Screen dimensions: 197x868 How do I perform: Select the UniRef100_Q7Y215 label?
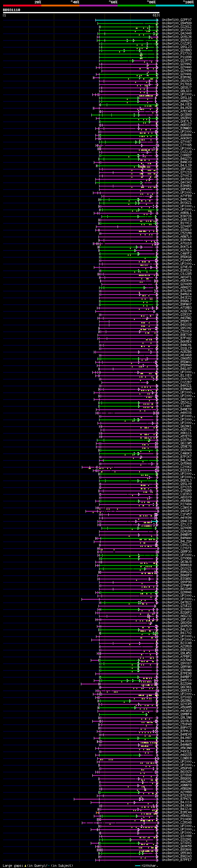tap(177, 487)
